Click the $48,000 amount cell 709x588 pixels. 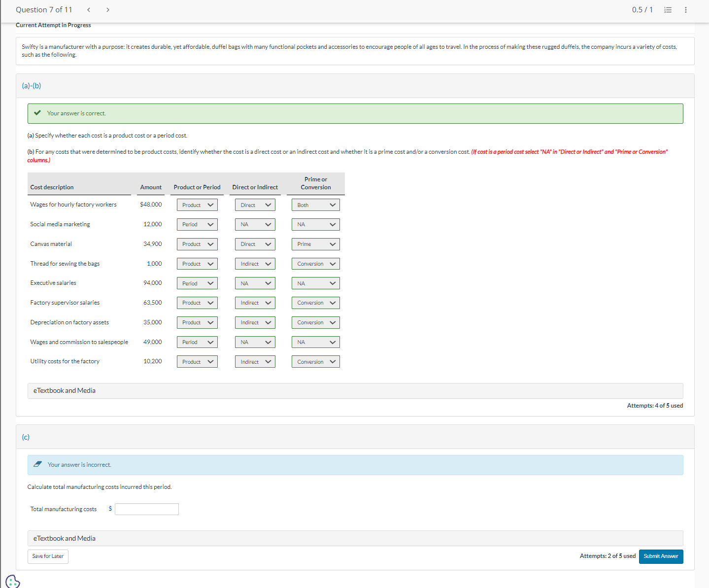151,205
